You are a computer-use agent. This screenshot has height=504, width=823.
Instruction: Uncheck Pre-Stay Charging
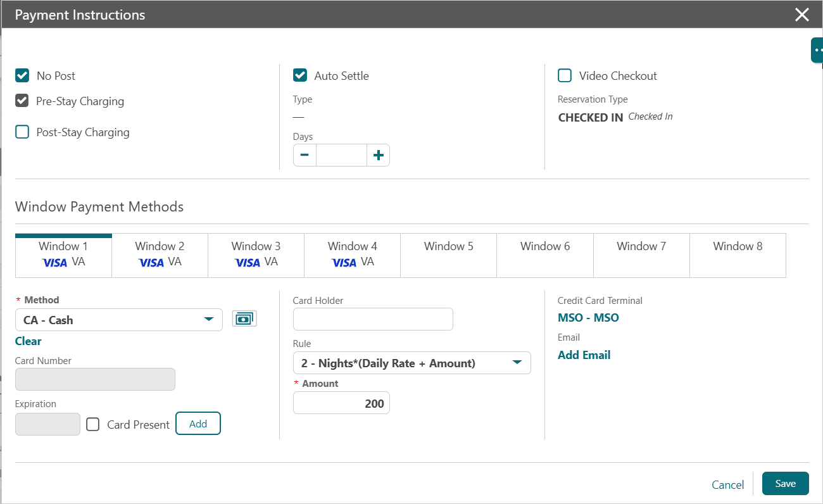tap(22, 101)
